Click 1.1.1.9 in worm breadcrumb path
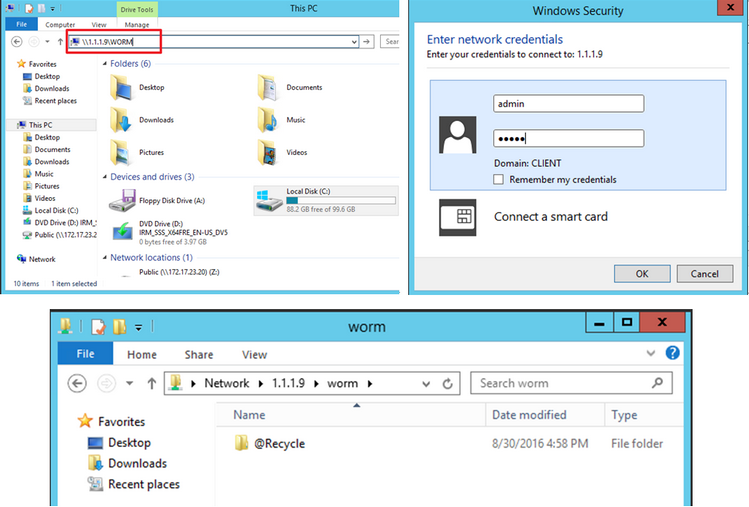Viewport: 749px width, 507px height. click(289, 383)
